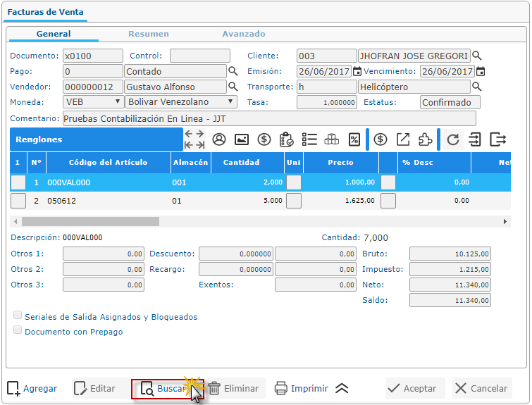
Task: Check Documento con Prepago option
Action: click(18, 330)
